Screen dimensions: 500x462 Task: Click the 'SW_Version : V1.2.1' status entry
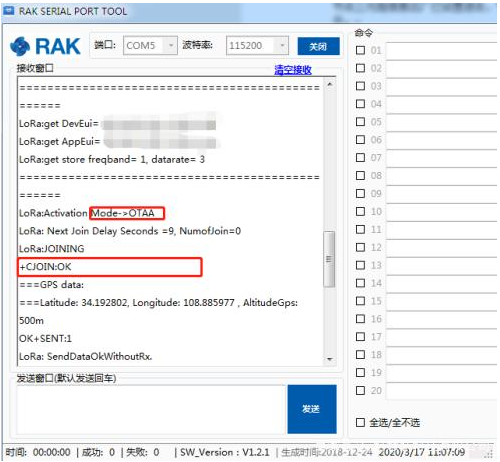(x=225, y=452)
